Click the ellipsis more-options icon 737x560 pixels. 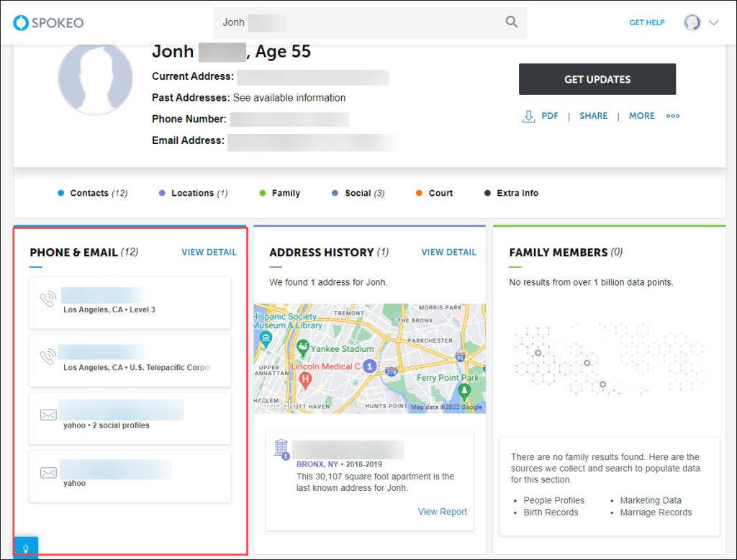(672, 116)
